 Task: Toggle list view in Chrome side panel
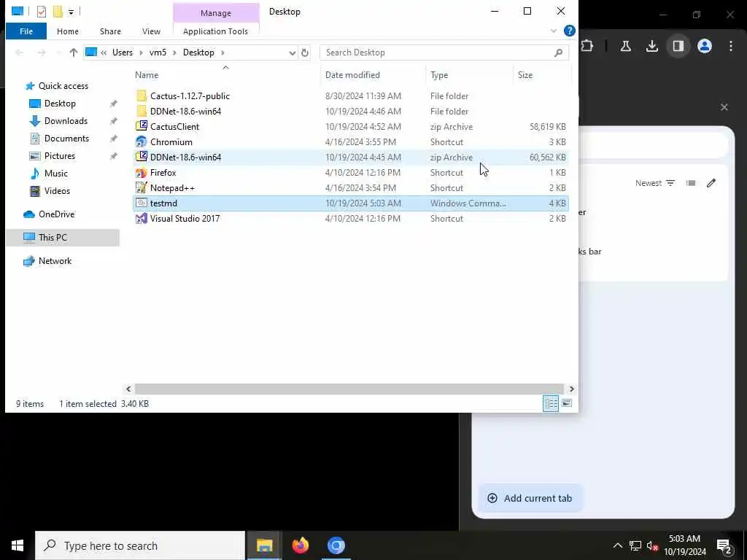coord(691,183)
